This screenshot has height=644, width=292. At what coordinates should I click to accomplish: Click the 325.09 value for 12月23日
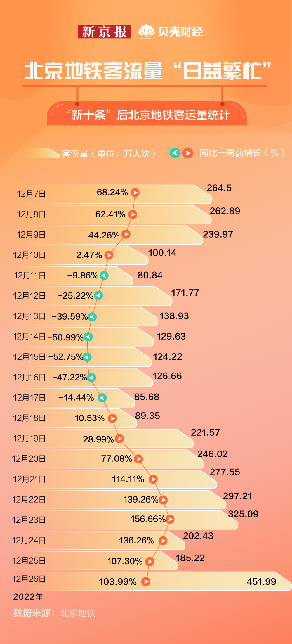[x=243, y=514]
